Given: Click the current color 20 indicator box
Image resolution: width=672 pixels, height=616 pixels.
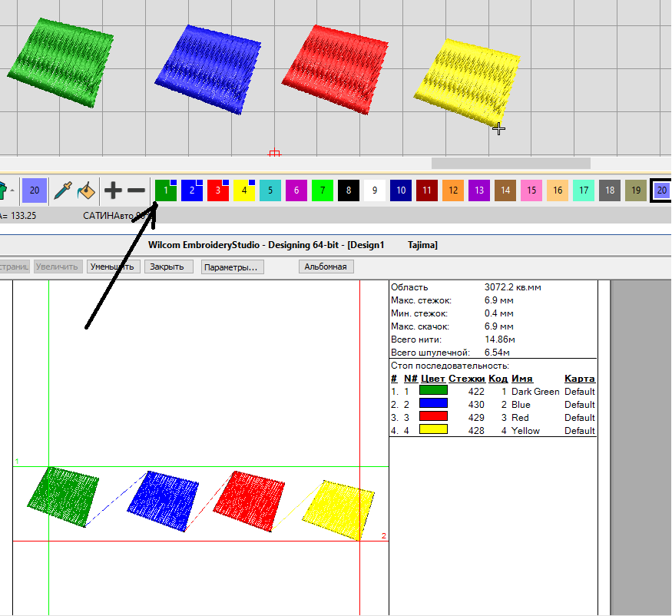Looking at the screenshot, I should point(33,190).
